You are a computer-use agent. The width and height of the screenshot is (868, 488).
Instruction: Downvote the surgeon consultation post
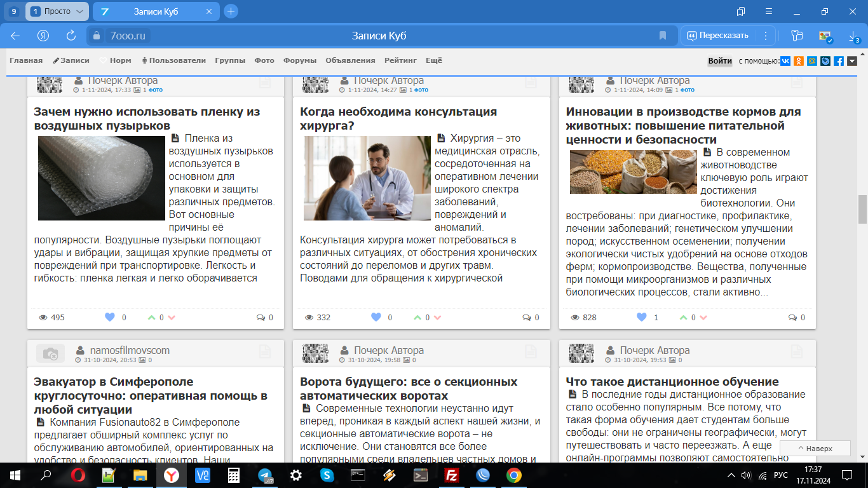click(437, 318)
